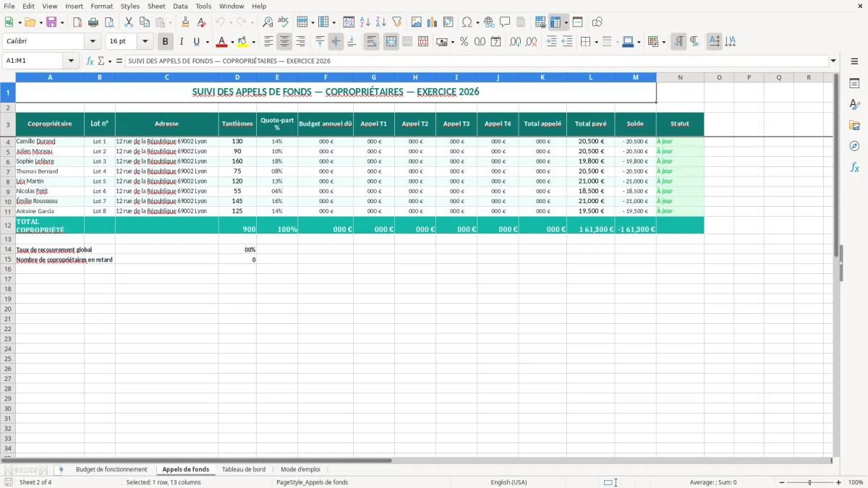This screenshot has width=868, height=488.
Task: Run the Spelling check icon
Action: tap(284, 22)
